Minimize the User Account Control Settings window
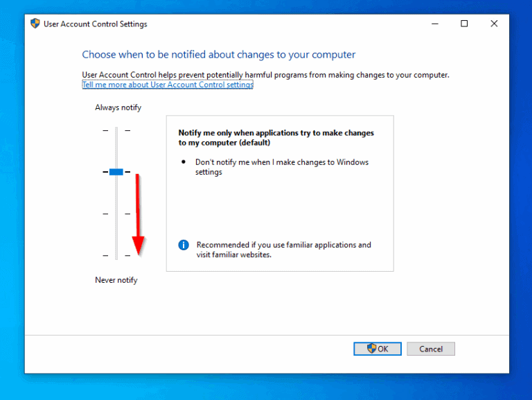Viewport: 532px width, 400px height. 435,24
